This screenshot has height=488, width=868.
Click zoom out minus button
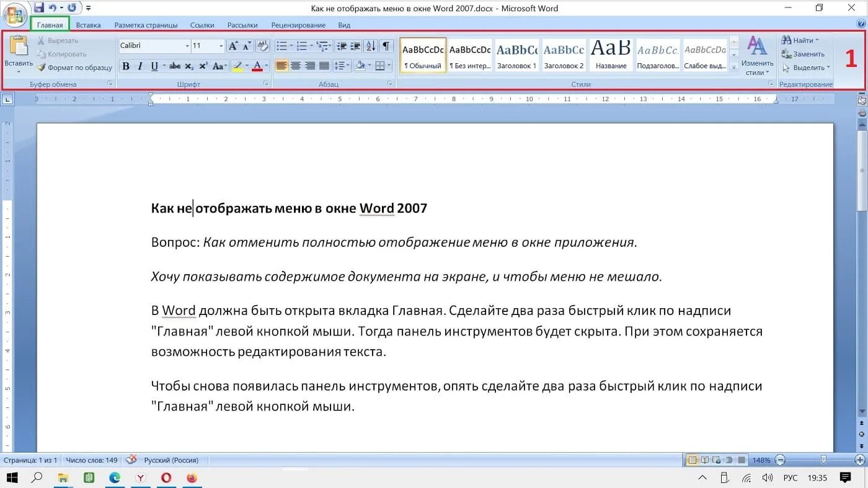[781, 460]
